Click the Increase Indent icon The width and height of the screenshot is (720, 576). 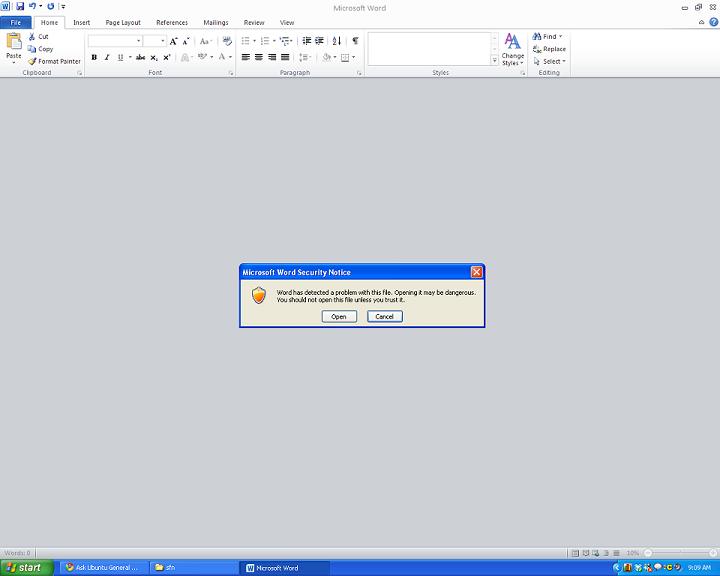[x=319, y=41]
